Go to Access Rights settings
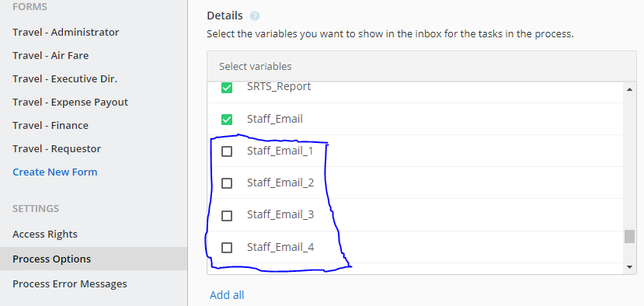The width and height of the screenshot is (644, 306). point(45,234)
